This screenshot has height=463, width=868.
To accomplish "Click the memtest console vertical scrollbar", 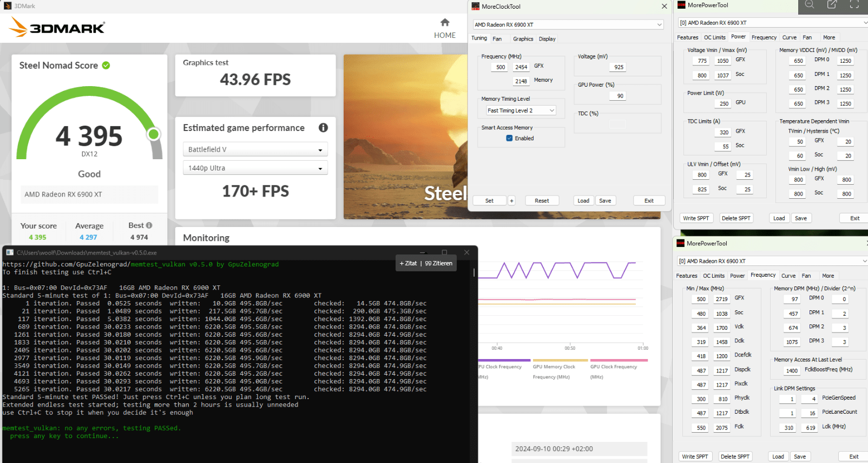I will [474, 272].
